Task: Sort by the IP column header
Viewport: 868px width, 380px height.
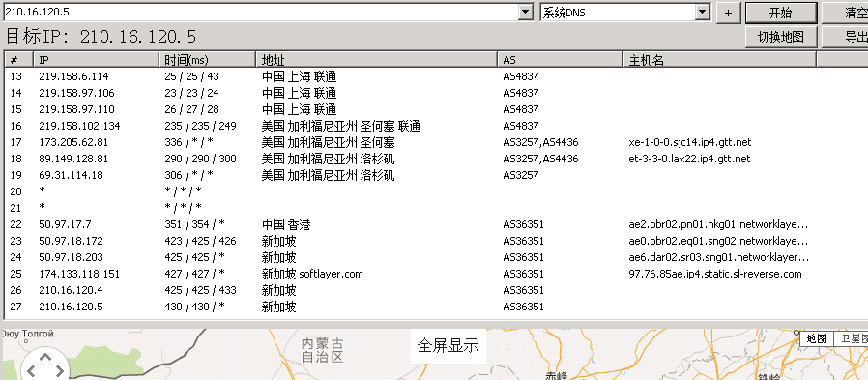Action: click(97, 60)
